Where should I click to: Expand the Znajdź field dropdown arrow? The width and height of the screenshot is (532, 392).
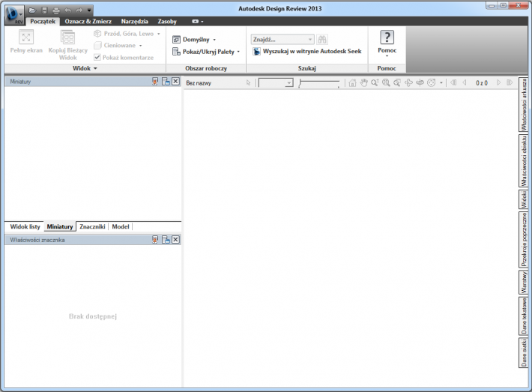point(310,40)
